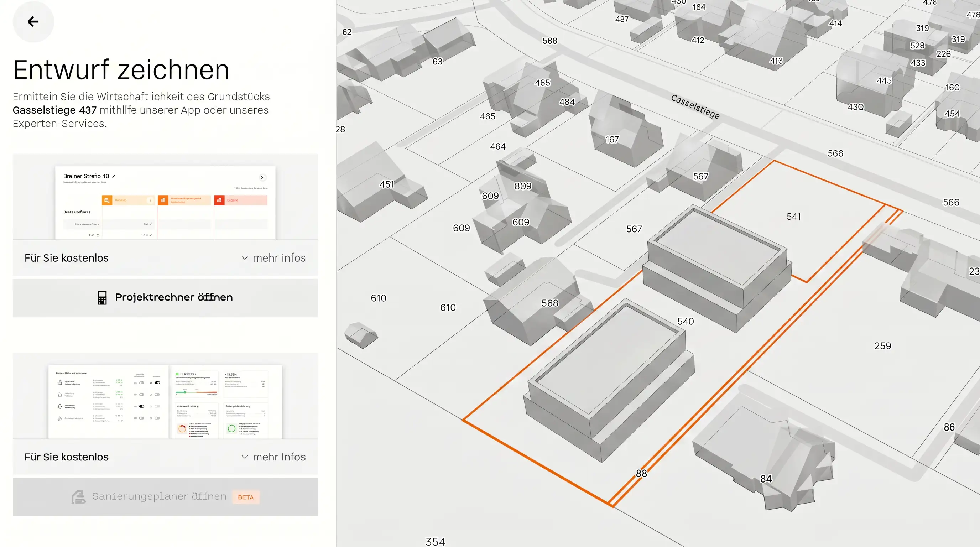The height and width of the screenshot is (547, 980).
Task: Expand mehr infos under the Projektrechner preview
Action: point(273,258)
